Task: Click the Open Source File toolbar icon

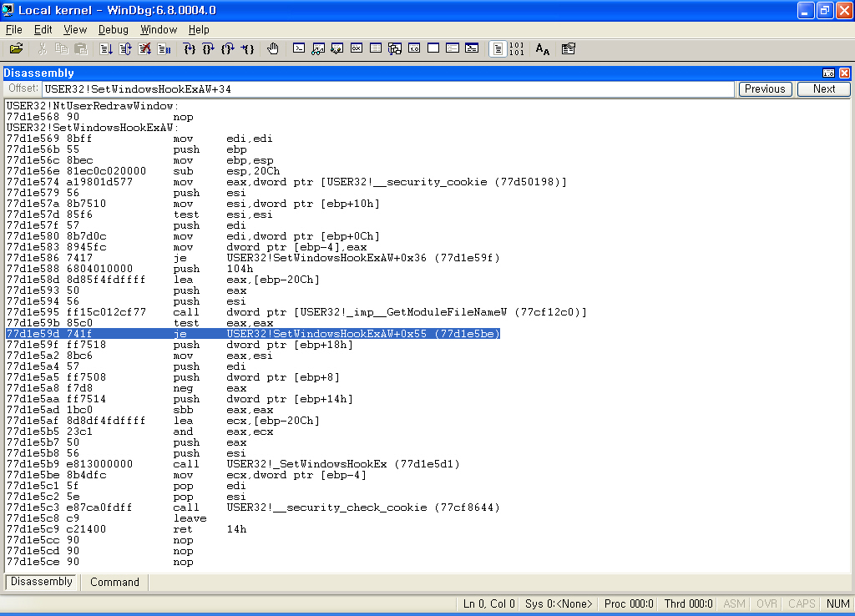Action: click(x=17, y=49)
